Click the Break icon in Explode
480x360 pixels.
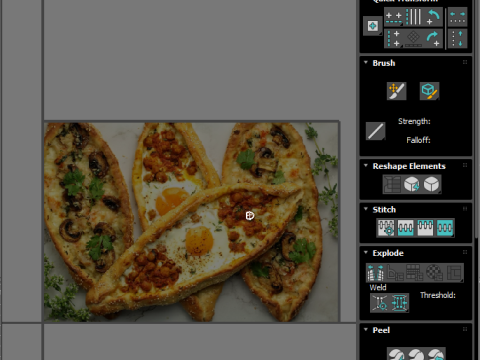pos(376,273)
